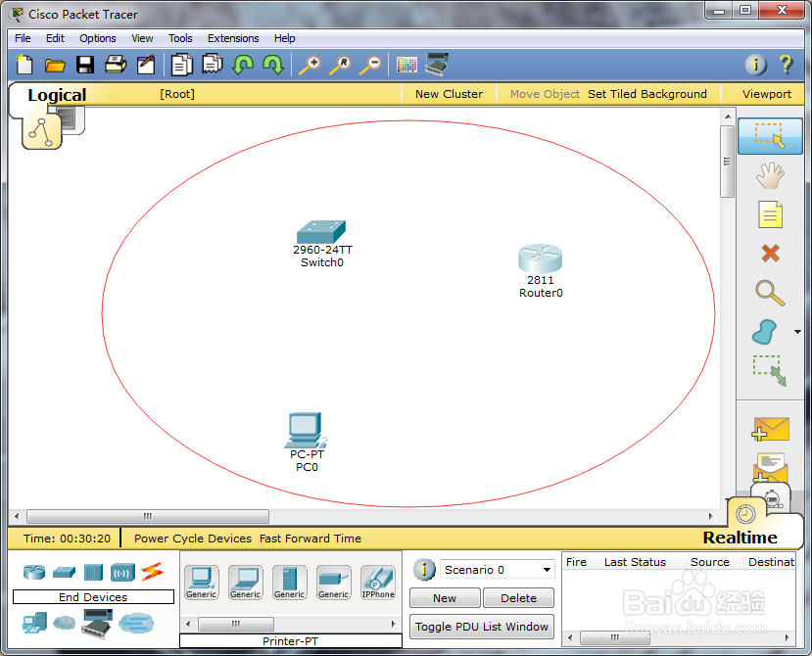Pick Multiuser Connection category
This screenshot has width=812, height=656.
click(136, 623)
